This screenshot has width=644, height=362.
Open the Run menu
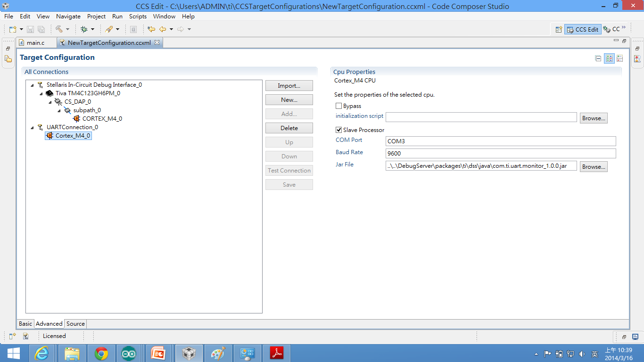[x=117, y=16]
